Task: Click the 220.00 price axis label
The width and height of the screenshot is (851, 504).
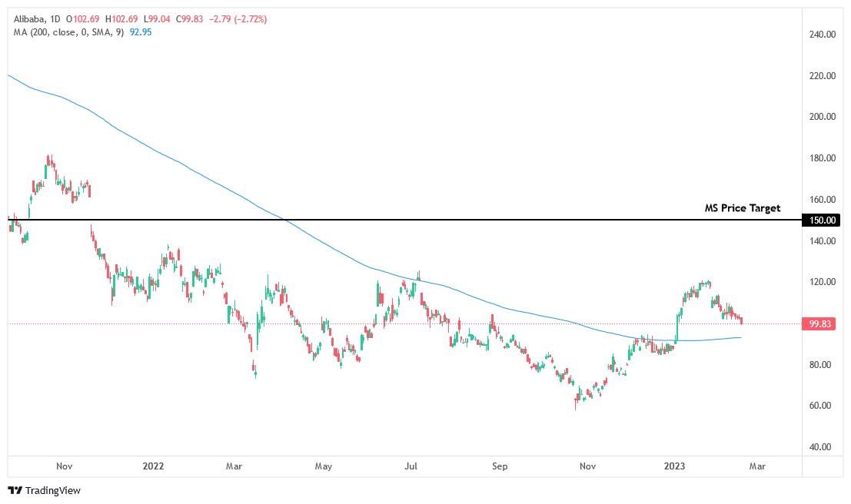Action: (x=823, y=75)
